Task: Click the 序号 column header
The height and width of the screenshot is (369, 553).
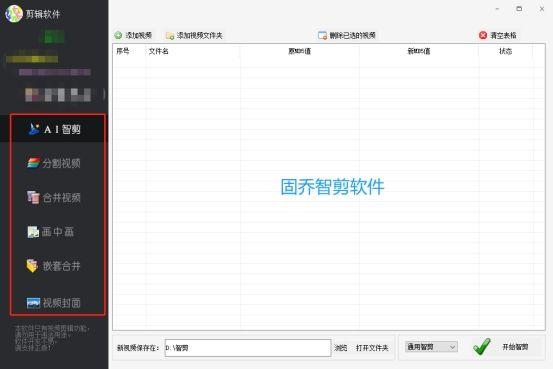Action: (x=123, y=51)
